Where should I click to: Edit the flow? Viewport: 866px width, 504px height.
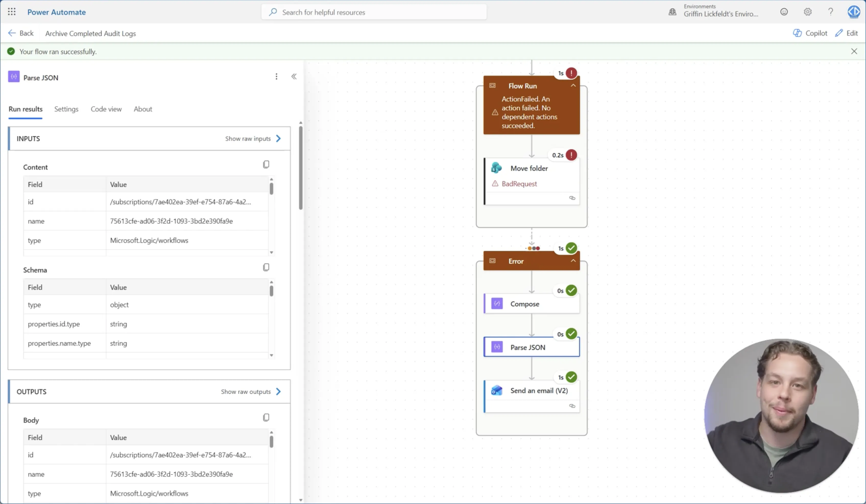coord(847,33)
